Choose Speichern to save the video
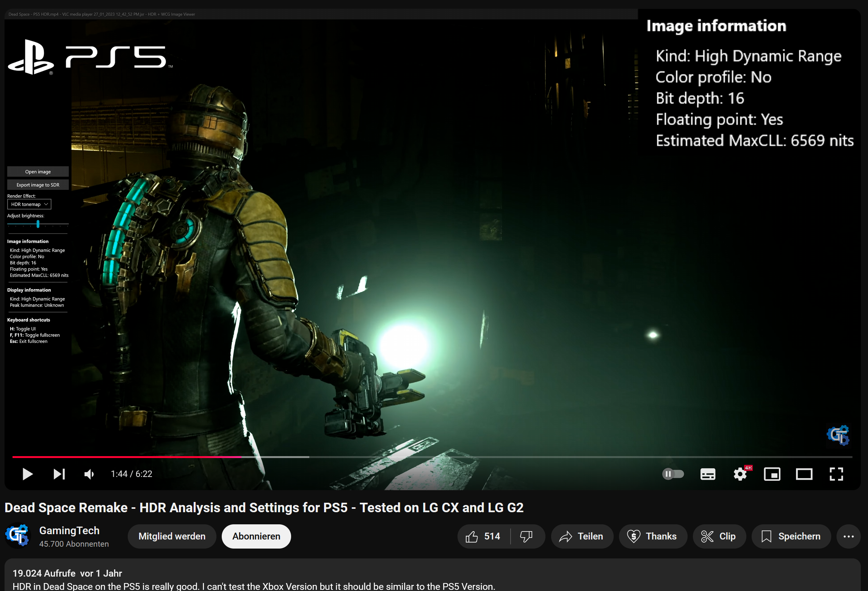 click(791, 536)
